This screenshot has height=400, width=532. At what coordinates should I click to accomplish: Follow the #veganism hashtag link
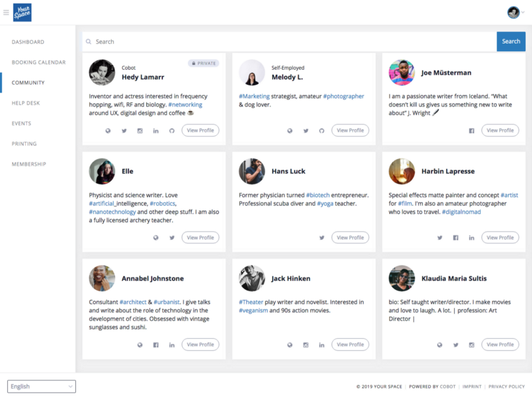(253, 310)
